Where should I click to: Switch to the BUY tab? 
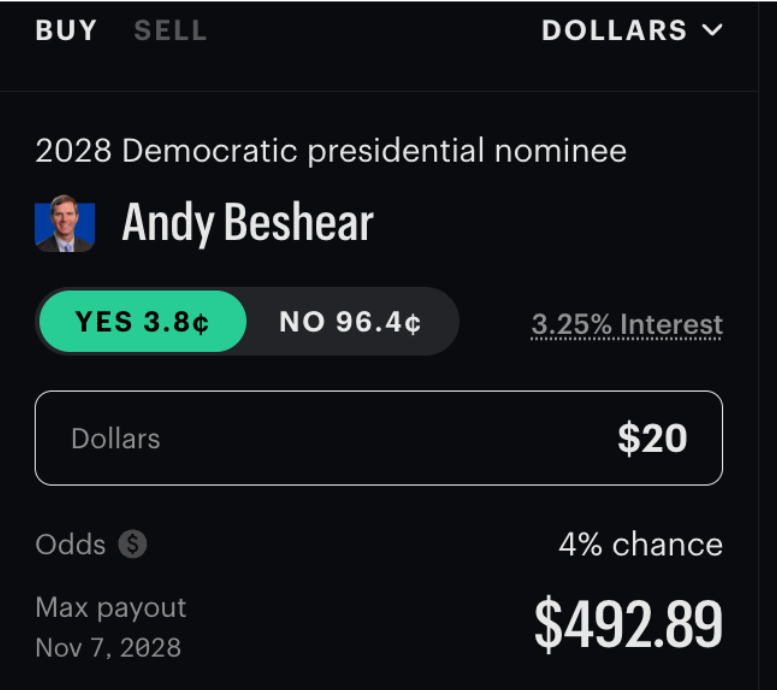pos(66,30)
